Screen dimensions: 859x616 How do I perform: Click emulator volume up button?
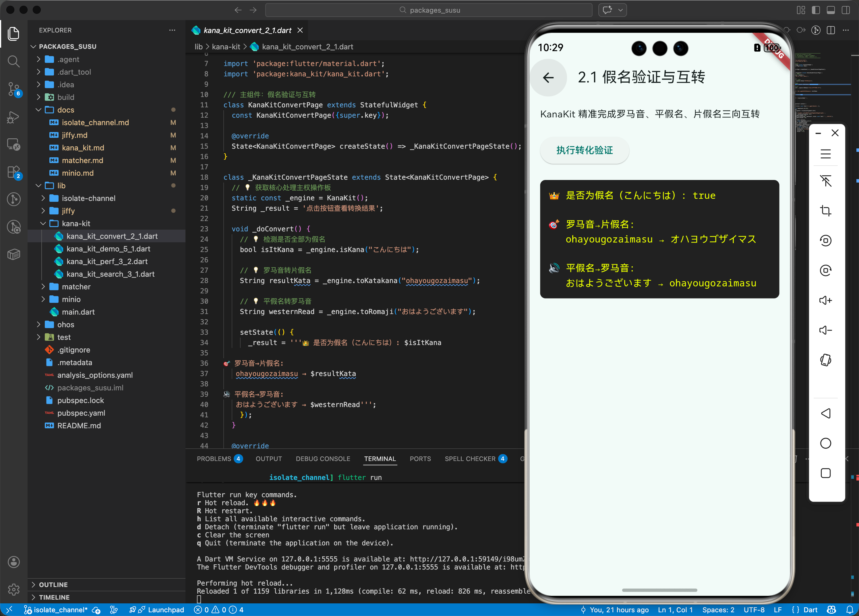pos(825,300)
